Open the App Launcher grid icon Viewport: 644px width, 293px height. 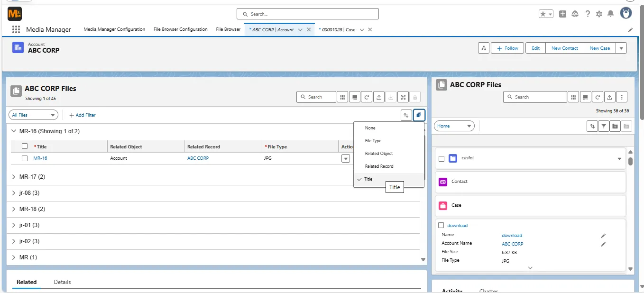(x=16, y=29)
